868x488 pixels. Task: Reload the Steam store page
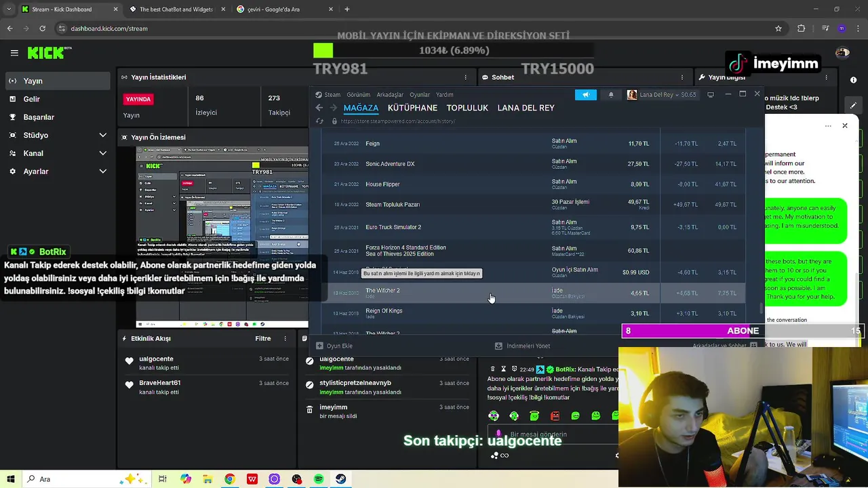click(x=319, y=121)
